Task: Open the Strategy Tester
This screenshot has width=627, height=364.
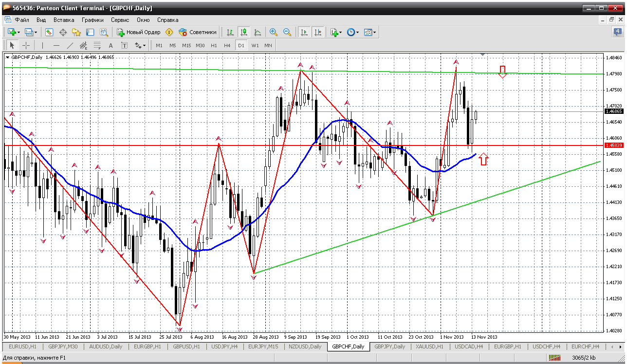Action: (x=104, y=32)
